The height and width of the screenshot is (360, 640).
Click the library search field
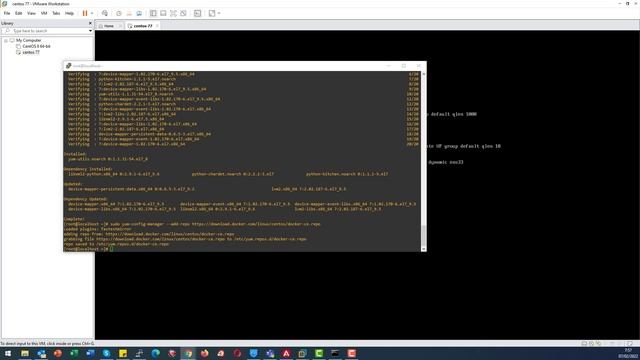46,31
